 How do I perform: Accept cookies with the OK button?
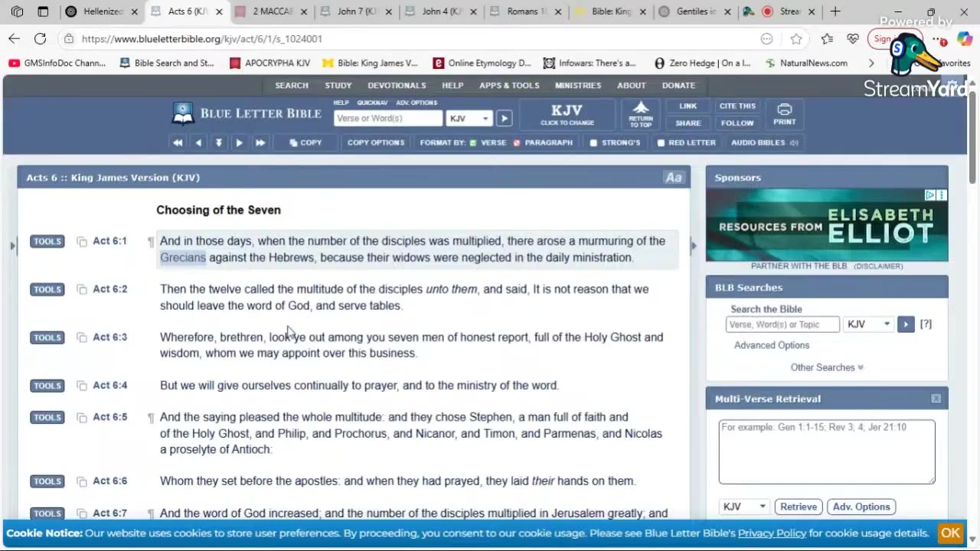click(x=950, y=533)
